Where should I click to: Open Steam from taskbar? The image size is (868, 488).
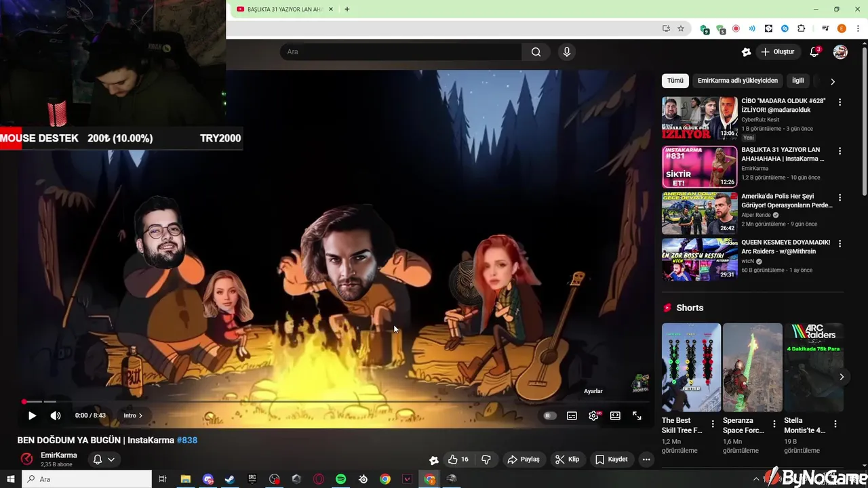coord(229,479)
